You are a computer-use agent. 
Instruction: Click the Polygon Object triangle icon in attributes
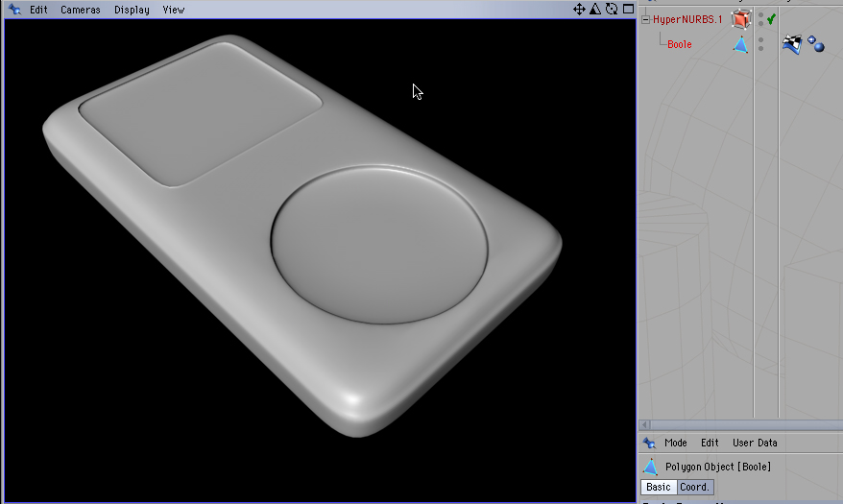pos(651,467)
